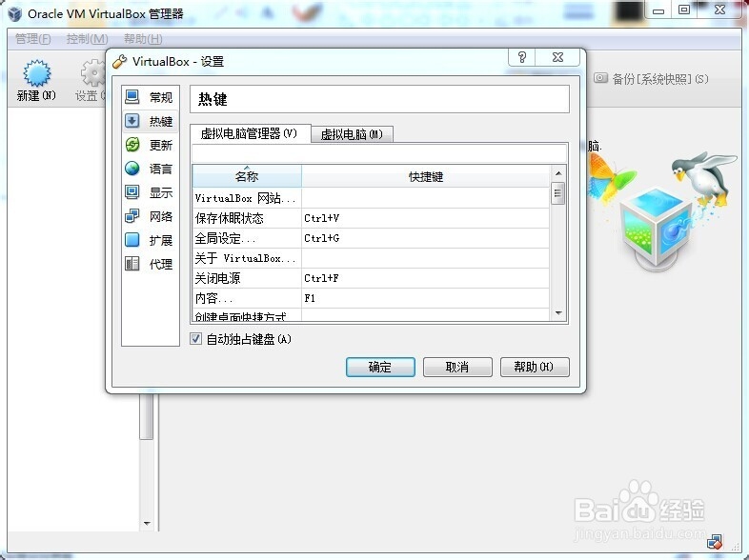The image size is (749, 560).
Task: Select the 全局设定... row
Action: coord(371,238)
